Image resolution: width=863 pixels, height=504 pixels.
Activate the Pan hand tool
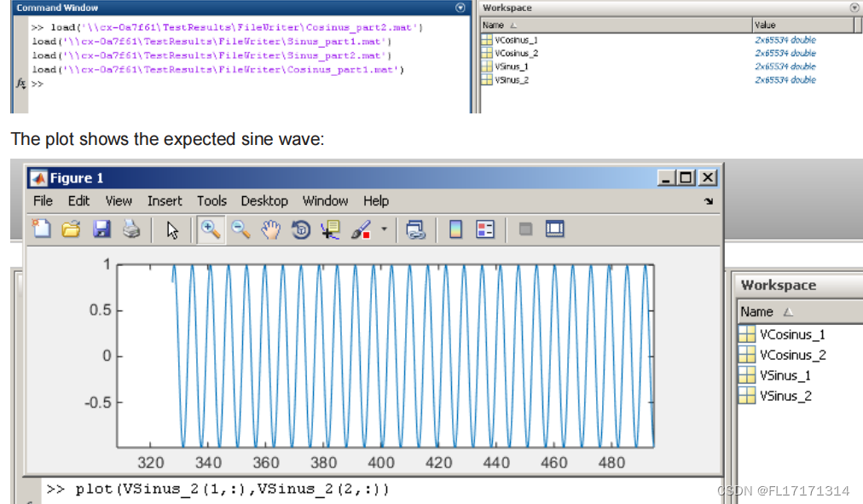271,229
